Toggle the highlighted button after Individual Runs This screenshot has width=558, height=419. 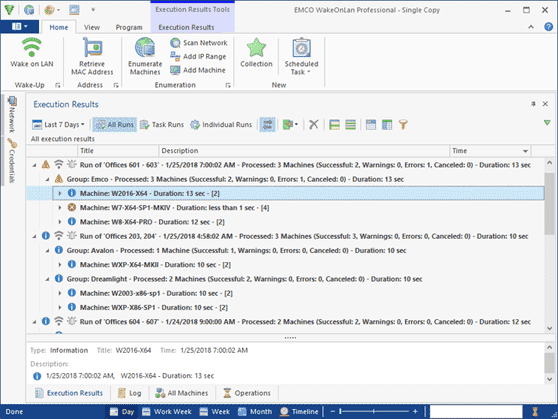pos(267,125)
